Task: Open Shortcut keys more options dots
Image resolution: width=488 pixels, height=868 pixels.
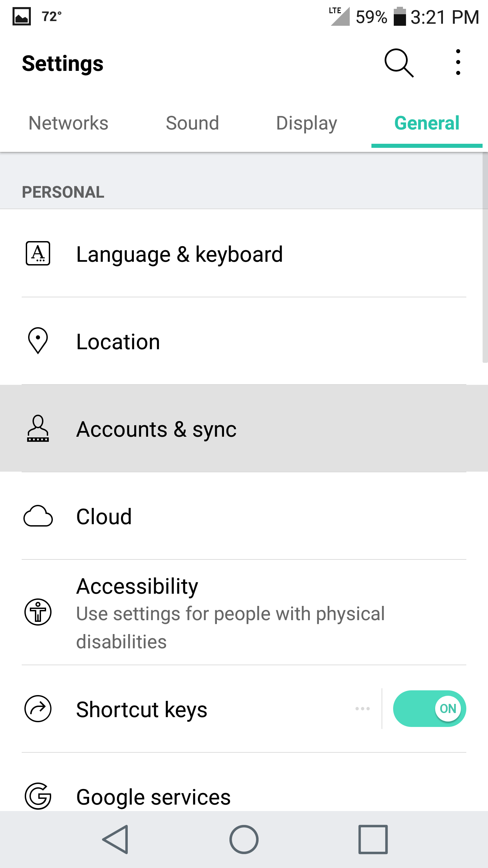Action: tap(362, 709)
